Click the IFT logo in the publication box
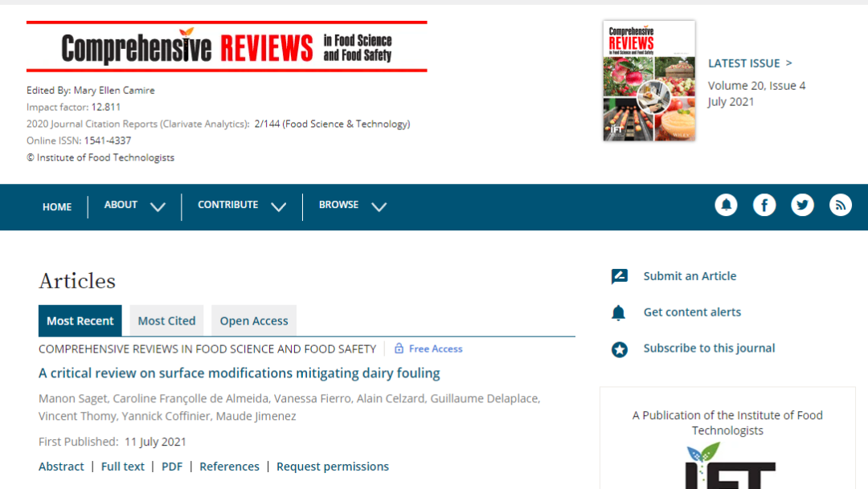The image size is (868, 489). [728, 466]
